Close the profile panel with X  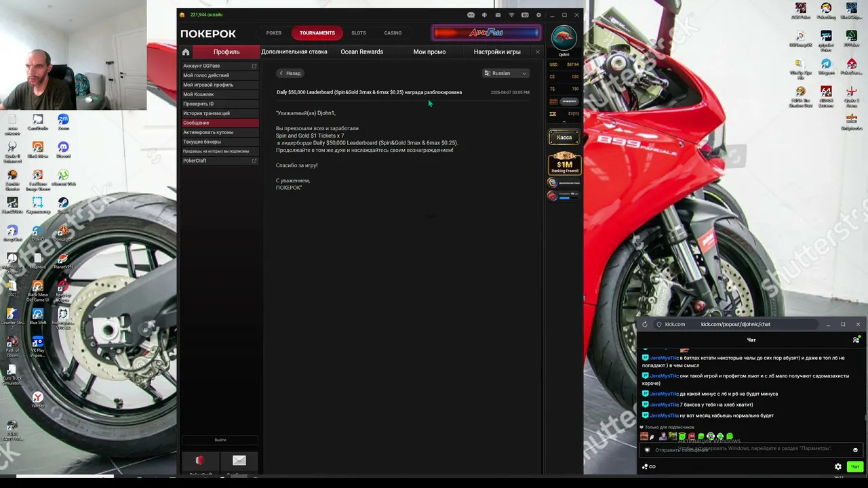[538, 52]
